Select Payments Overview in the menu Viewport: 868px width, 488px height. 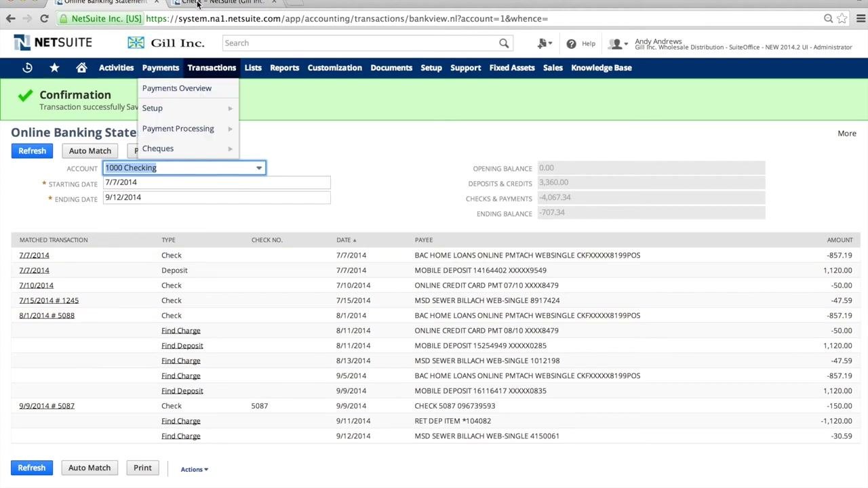pyautogui.click(x=177, y=88)
